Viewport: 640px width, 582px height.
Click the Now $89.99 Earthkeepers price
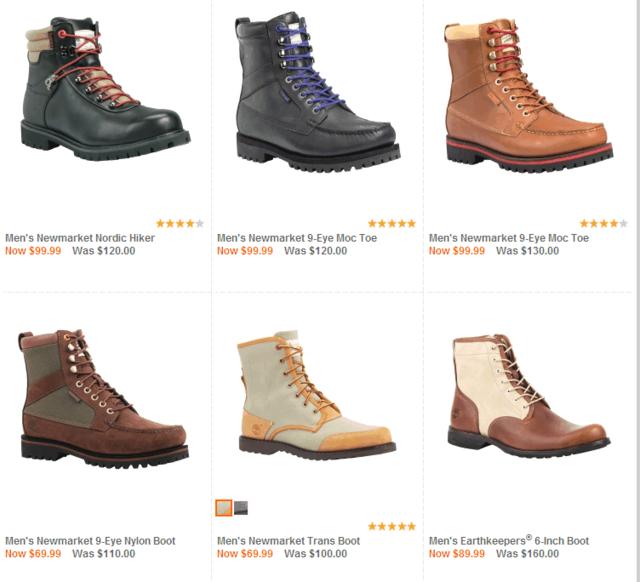click(457, 553)
